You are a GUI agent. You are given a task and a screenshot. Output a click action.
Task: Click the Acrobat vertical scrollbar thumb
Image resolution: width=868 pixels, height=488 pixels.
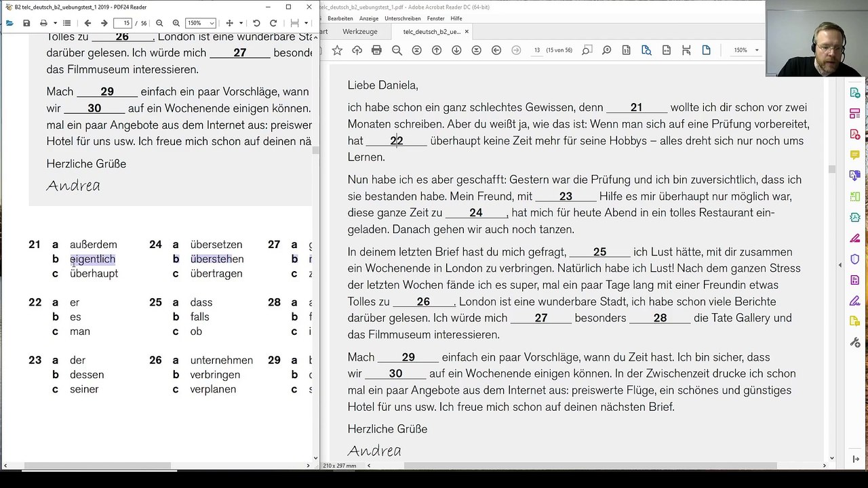(831, 169)
